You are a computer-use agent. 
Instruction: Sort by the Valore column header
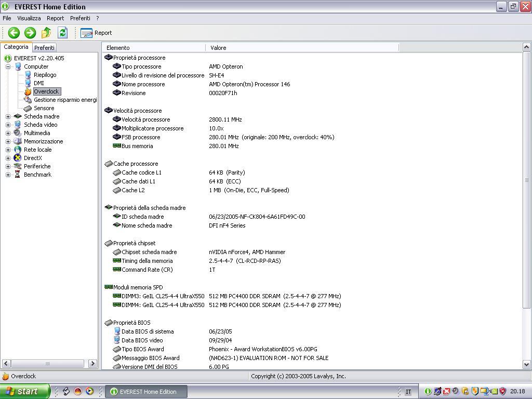tap(302, 48)
